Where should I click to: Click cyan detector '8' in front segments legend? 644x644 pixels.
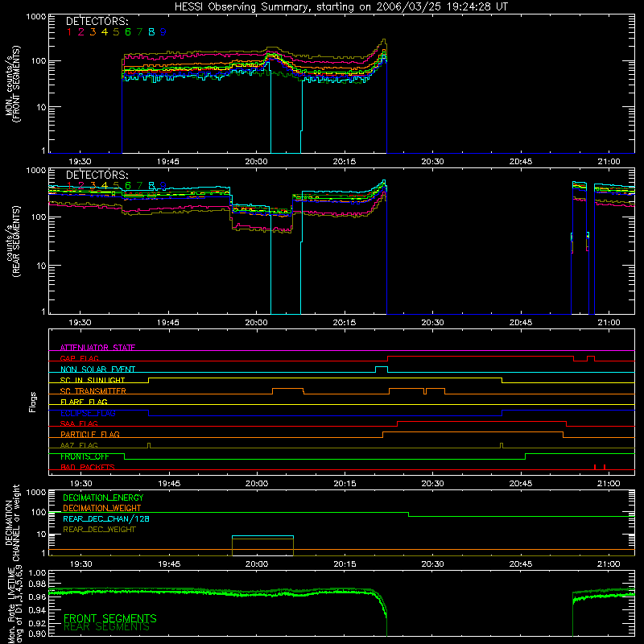coord(151,32)
